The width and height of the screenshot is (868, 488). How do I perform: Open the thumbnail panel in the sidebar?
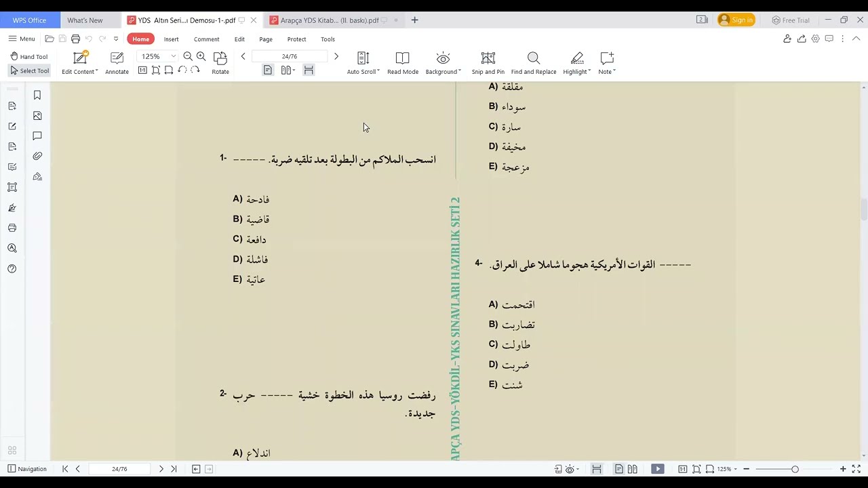pyautogui.click(x=37, y=116)
